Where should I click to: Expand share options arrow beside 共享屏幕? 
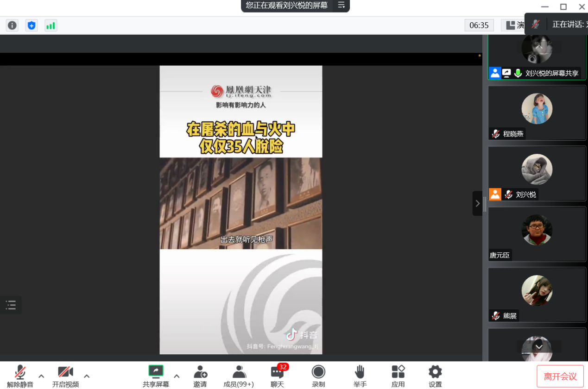[177, 376]
